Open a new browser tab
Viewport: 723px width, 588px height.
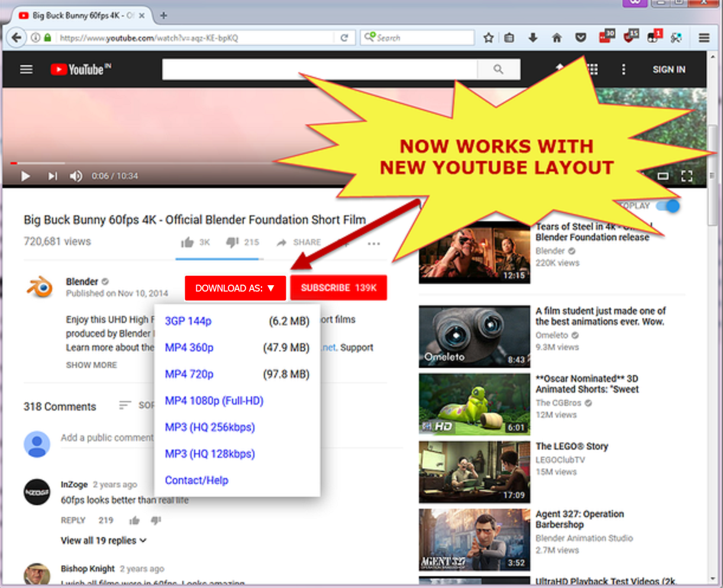tap(164, 15)
